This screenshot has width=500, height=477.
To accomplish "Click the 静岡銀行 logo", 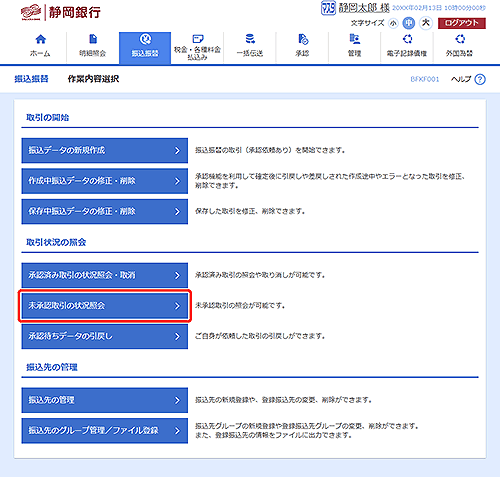I will [60, 12].
